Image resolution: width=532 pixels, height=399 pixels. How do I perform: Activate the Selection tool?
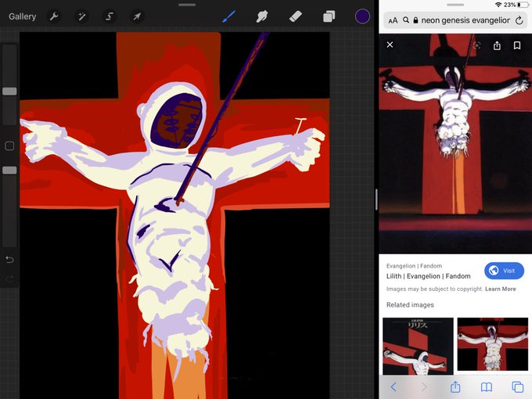110,16
